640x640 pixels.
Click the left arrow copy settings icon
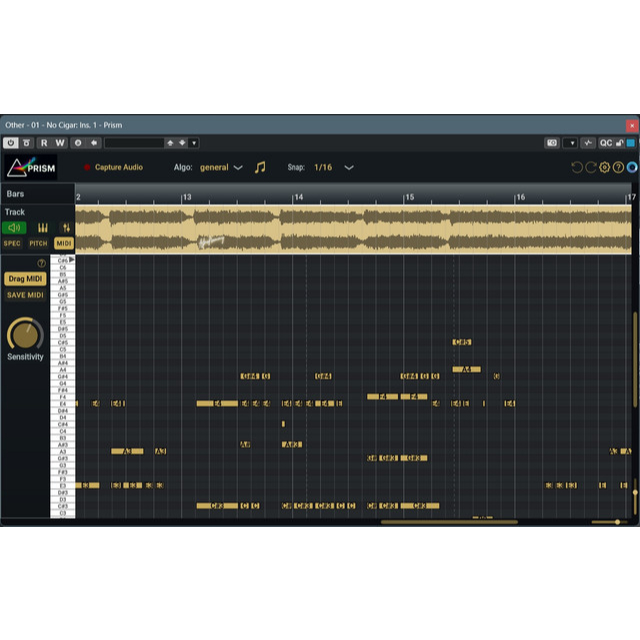[94, 143]
